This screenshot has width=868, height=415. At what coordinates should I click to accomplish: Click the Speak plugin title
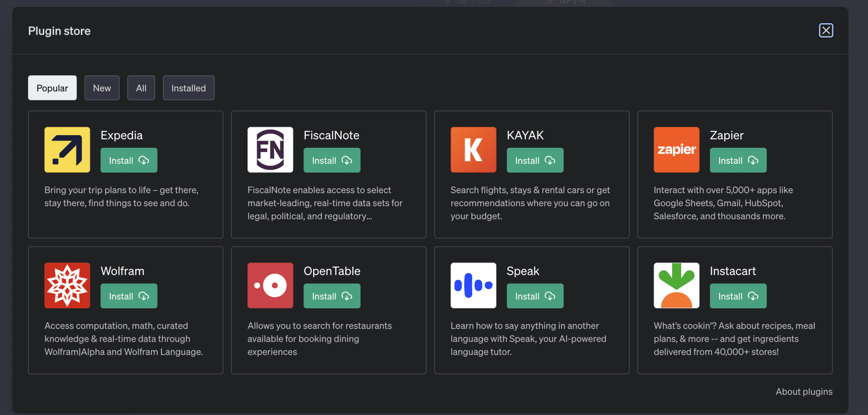pos(523,271)
